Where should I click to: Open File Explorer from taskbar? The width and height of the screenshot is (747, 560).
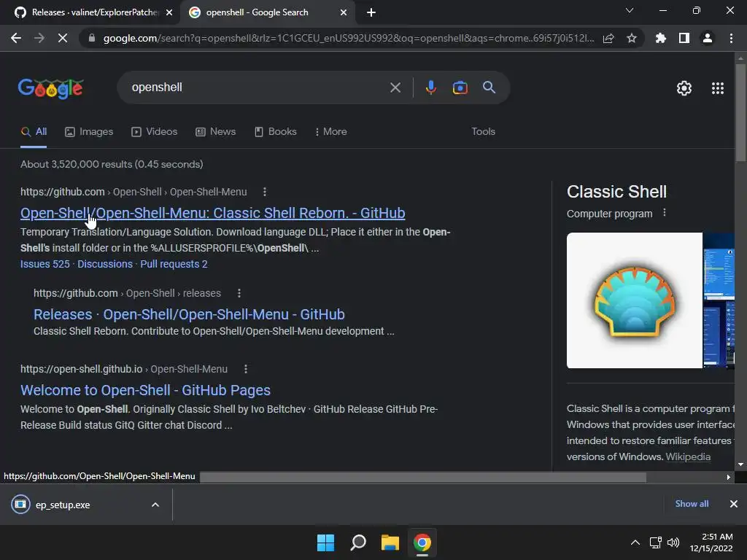(x=390, y=542)
